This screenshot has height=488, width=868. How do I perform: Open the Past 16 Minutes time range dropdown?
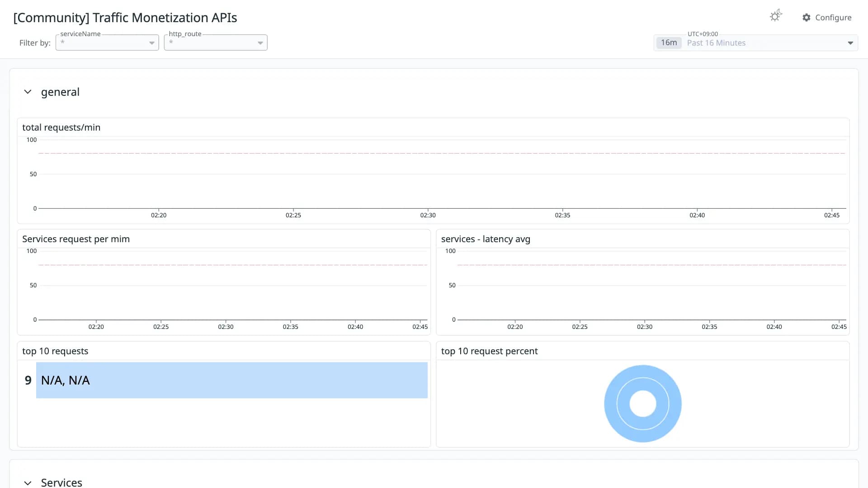point(755,43)
